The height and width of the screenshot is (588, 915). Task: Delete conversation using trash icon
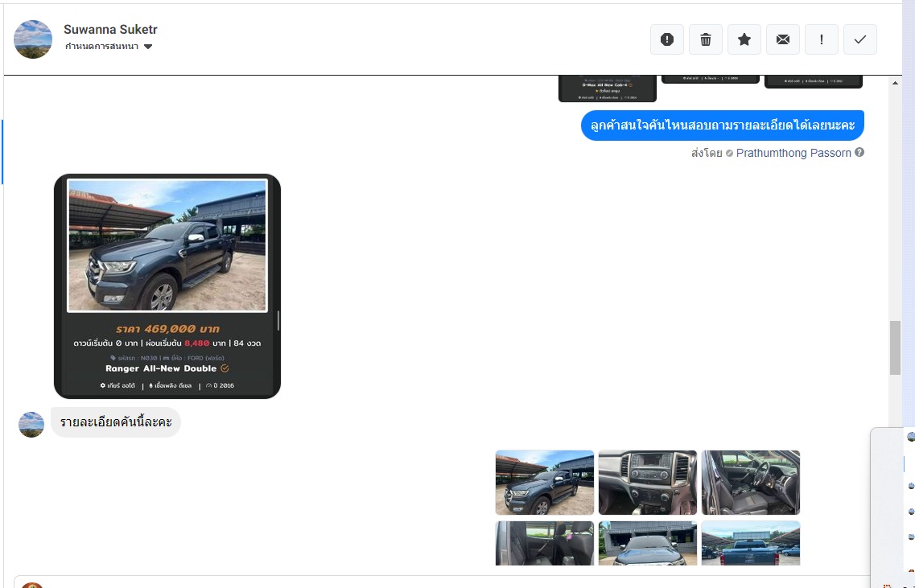(706, 39)
